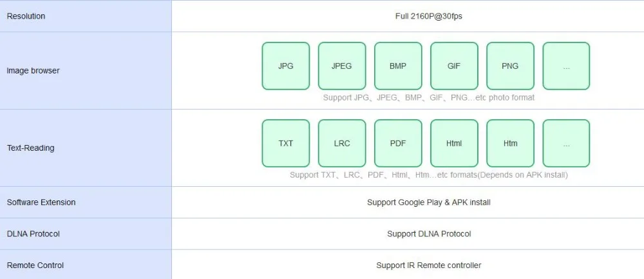Click the PNG format tile
Screen dimensions: 644x279
pyautogui.click(x=510, y=66)
